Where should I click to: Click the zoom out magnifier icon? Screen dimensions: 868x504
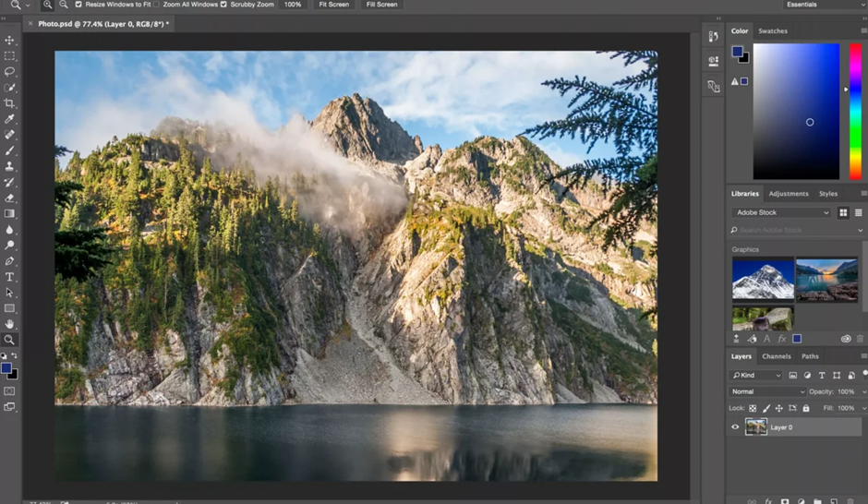pos(63,5)
